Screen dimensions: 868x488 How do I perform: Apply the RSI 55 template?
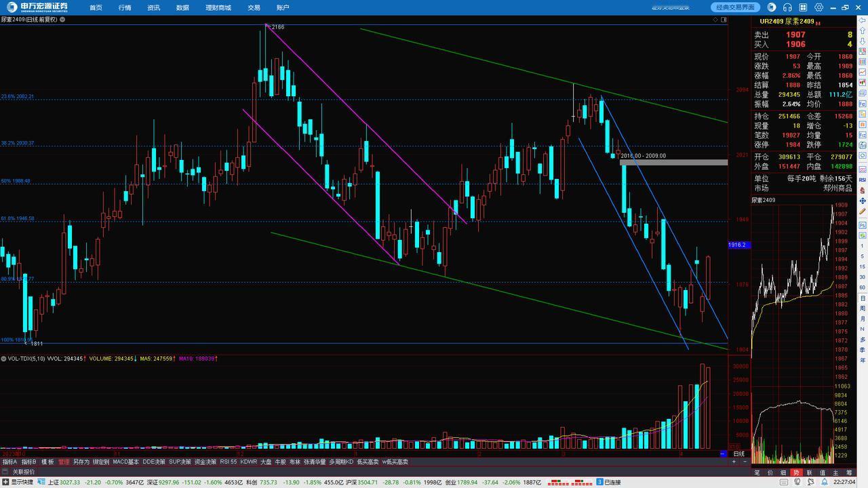229,462
